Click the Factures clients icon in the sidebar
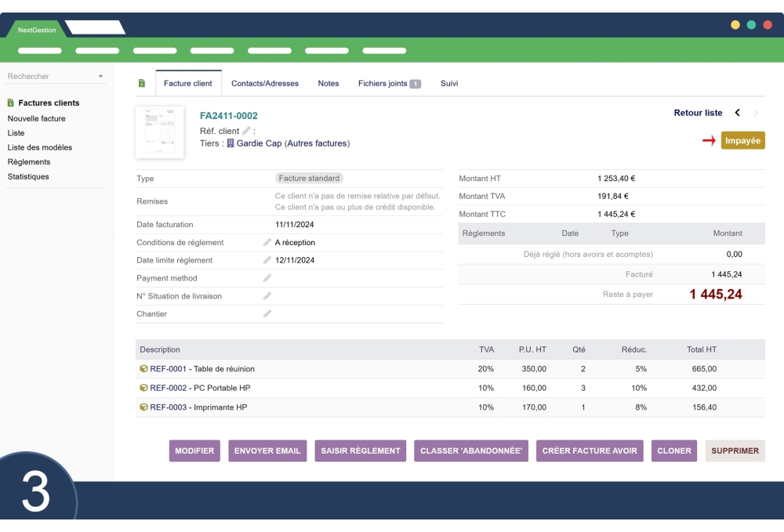Viewport: 784px width, 532px height. (x=12, y=102)
